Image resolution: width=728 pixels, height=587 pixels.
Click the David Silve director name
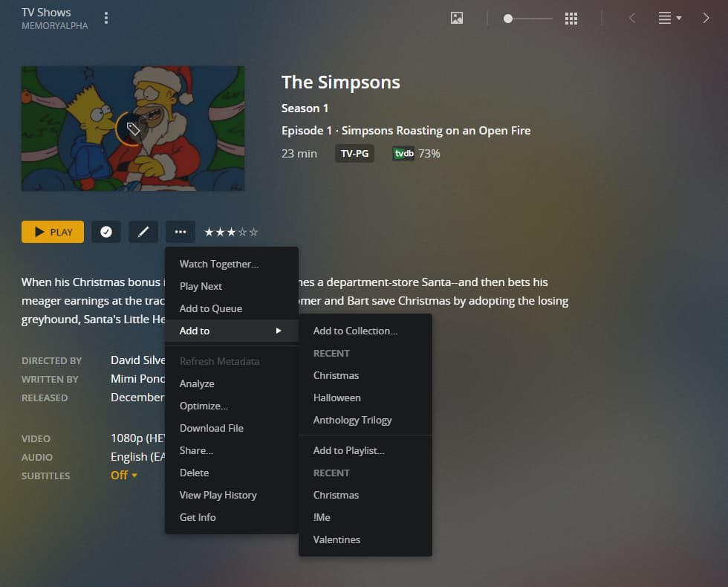pyautogui.click(x=138, y=360)
